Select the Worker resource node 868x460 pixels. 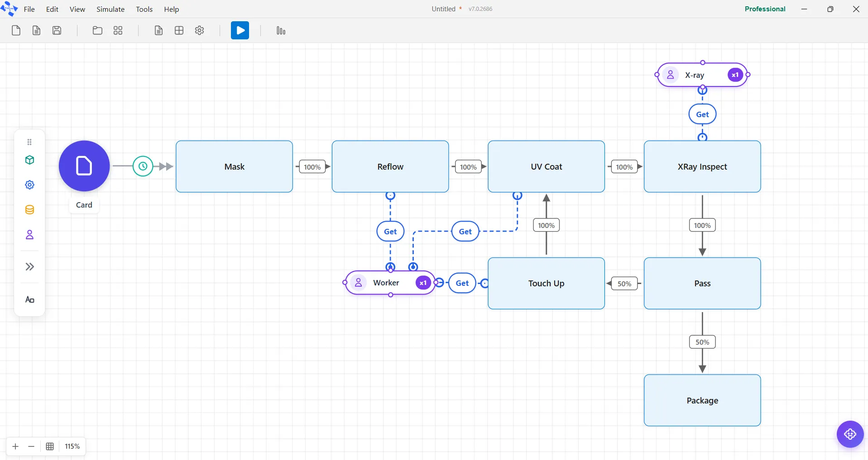[x=390, y=283]
